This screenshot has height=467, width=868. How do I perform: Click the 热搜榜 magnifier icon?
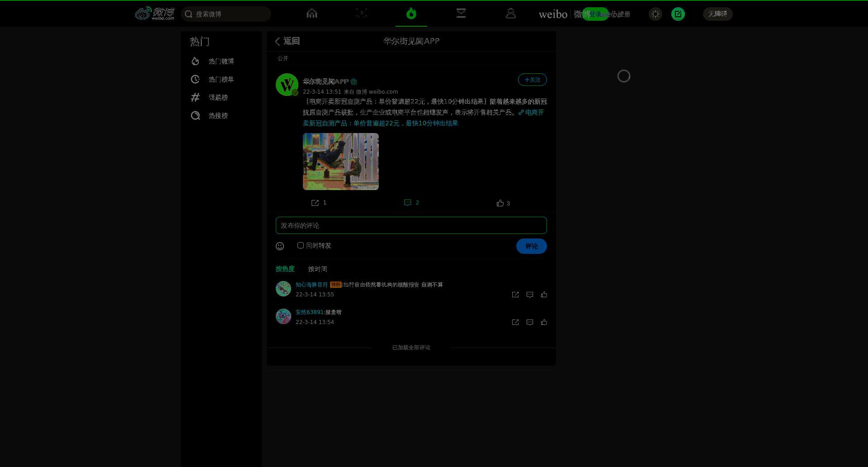195,115
